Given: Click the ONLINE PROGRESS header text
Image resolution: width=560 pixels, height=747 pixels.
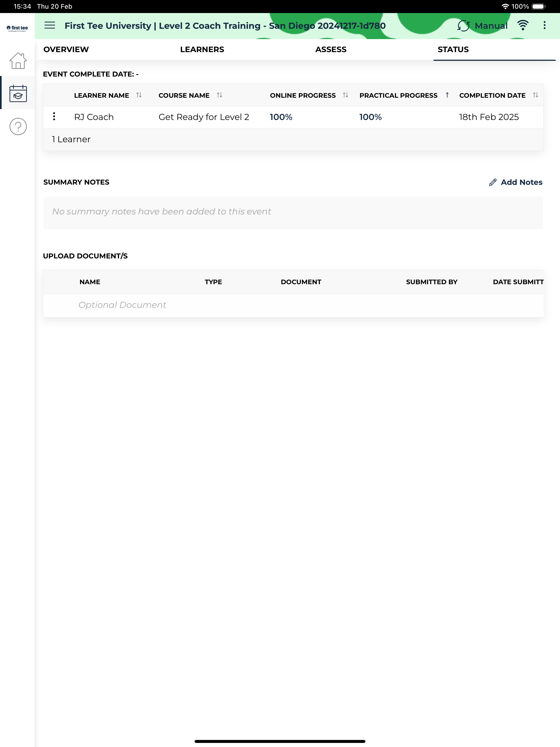Looking at the screenshot, I should [303, 96].
